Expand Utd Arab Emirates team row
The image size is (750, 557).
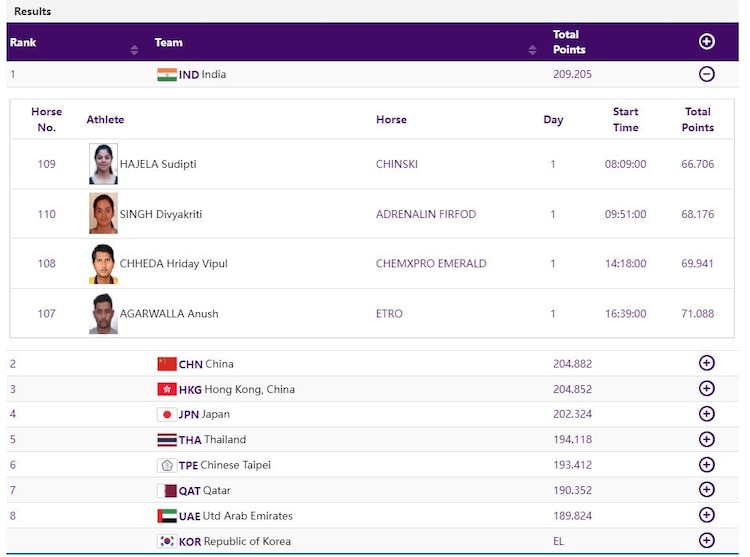pos(706,515)
